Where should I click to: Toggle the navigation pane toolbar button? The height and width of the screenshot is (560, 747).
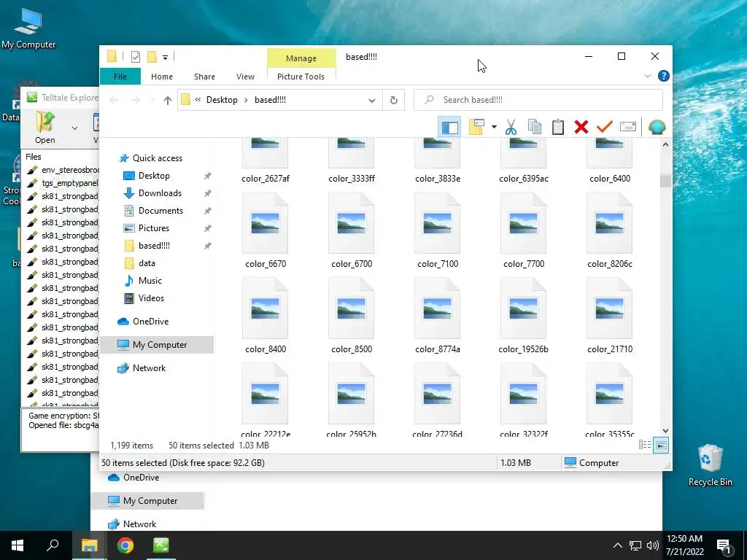(449, 127)
